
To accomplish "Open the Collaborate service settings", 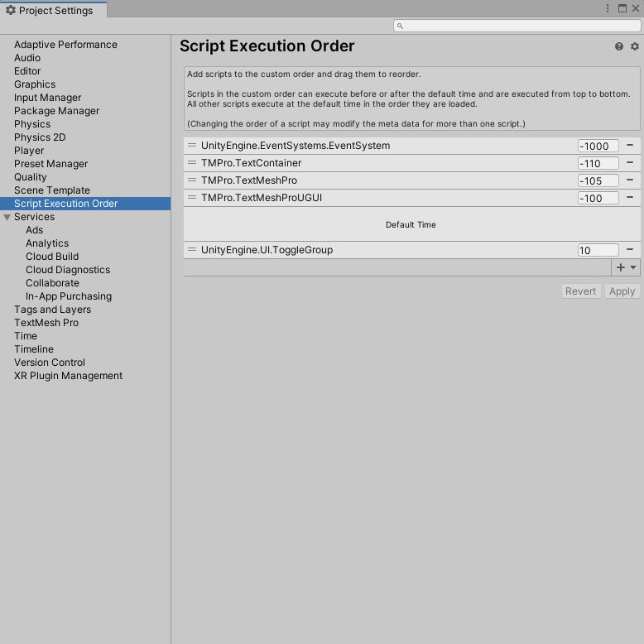I will pos(52,283).
